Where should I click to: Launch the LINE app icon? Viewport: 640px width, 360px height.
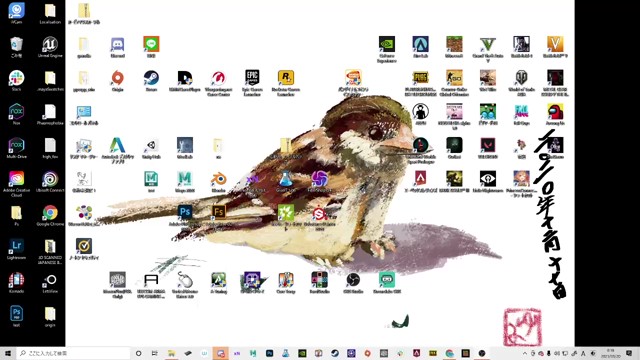(151, 47)
